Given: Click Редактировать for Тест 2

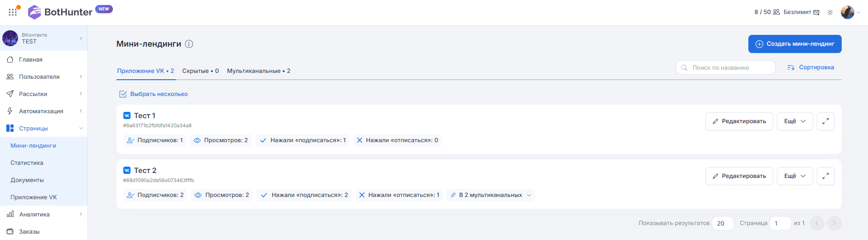Looking at the screenshot, I should point(739,176).
